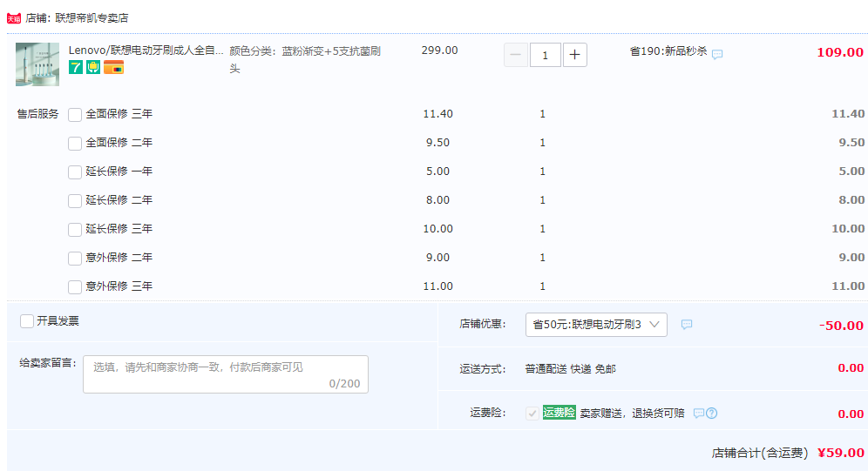Decrease quantity with the minus button

click(515, 55)
